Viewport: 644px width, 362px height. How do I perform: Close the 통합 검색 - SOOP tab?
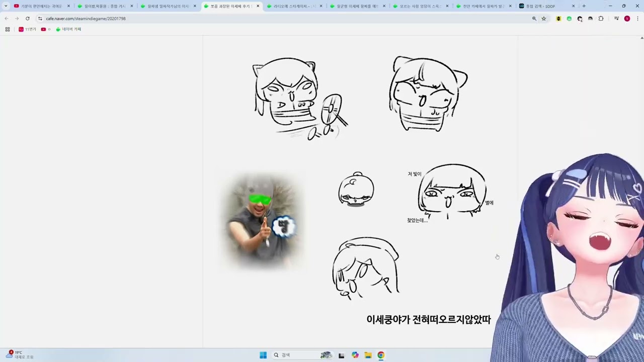click(x=573, y=6)
